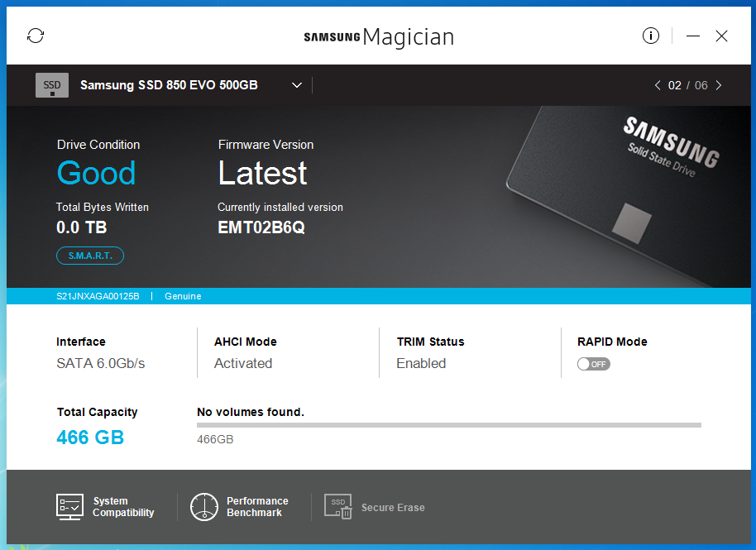
Task: Toggle RAPID Mode switch
Action: tap(594, 364)
